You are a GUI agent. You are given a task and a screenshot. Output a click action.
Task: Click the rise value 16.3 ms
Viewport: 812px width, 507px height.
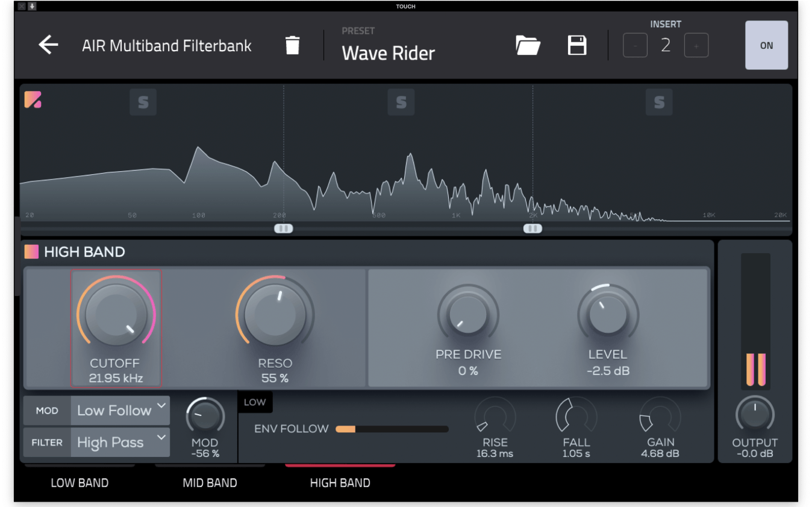495,453
